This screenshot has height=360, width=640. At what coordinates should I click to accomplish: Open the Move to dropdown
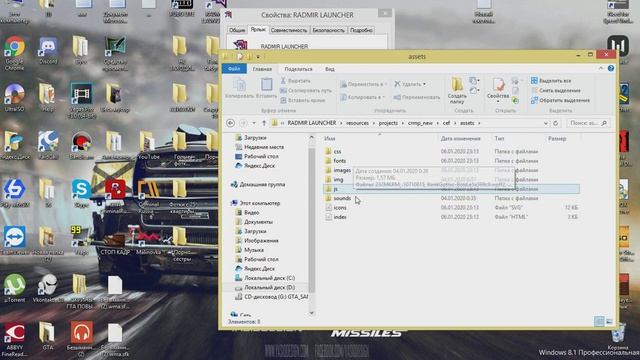(364, 84)
